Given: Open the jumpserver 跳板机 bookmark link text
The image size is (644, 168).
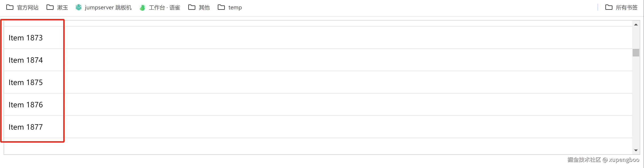Looking at the screenshot, I should click(108, 8).
